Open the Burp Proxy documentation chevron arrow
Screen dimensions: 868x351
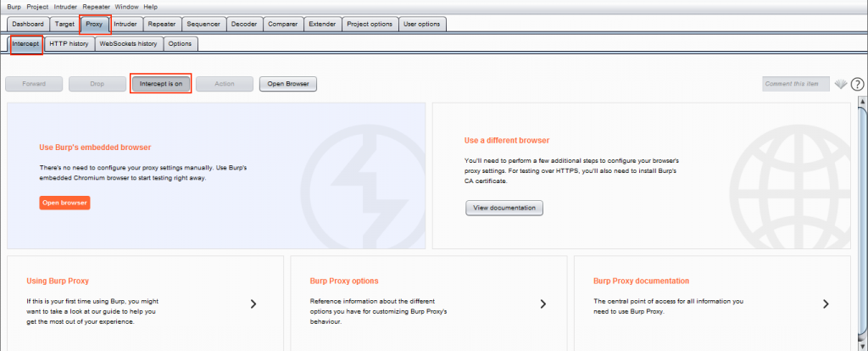click(x=826, y=304)
